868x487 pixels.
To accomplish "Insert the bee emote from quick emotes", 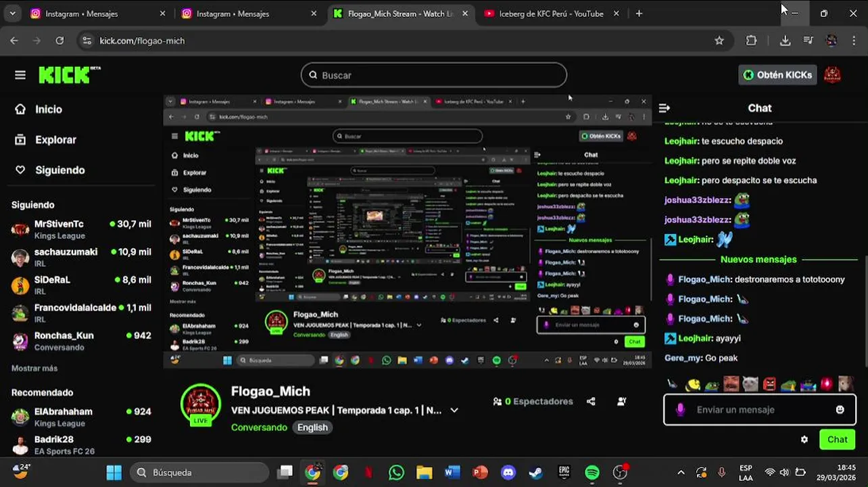I will point(692,385).
